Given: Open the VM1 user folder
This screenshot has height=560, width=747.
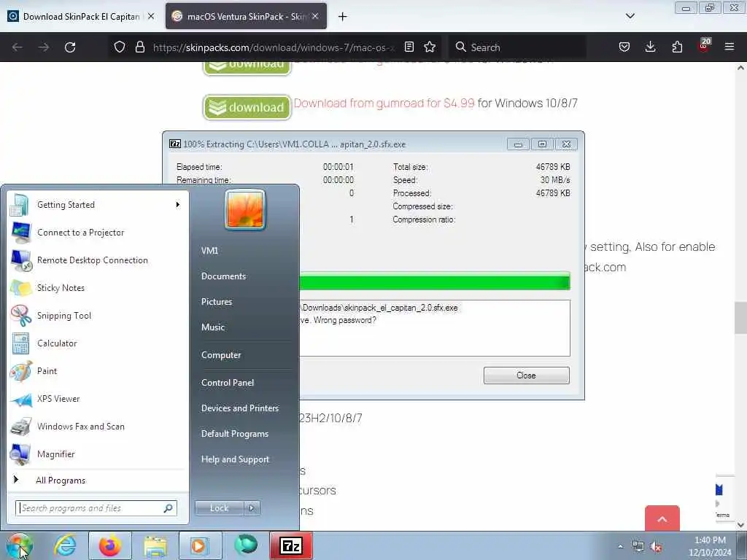Looking at the screenshot, I should pyautogui.click(x=209, y=251).
